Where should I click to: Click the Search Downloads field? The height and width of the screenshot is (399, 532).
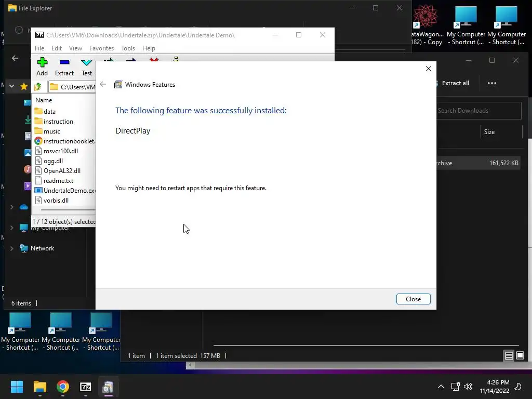[478, 111]
